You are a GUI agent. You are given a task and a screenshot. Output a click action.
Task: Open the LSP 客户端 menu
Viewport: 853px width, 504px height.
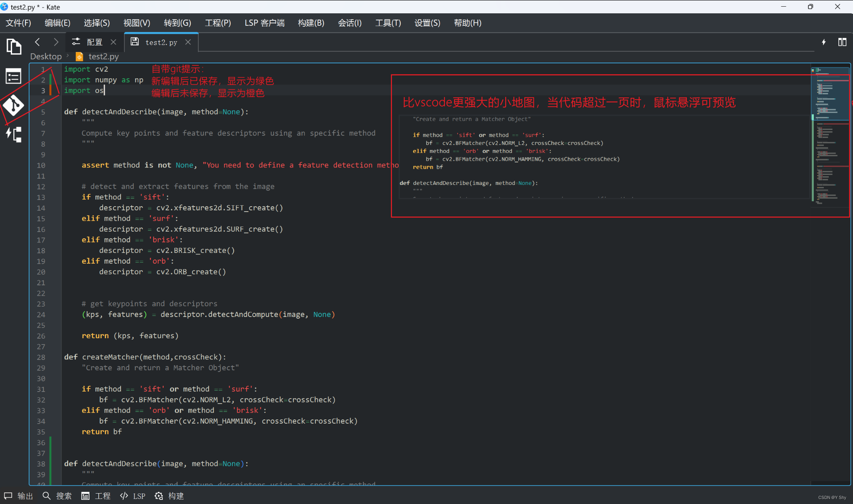[264, 23]
